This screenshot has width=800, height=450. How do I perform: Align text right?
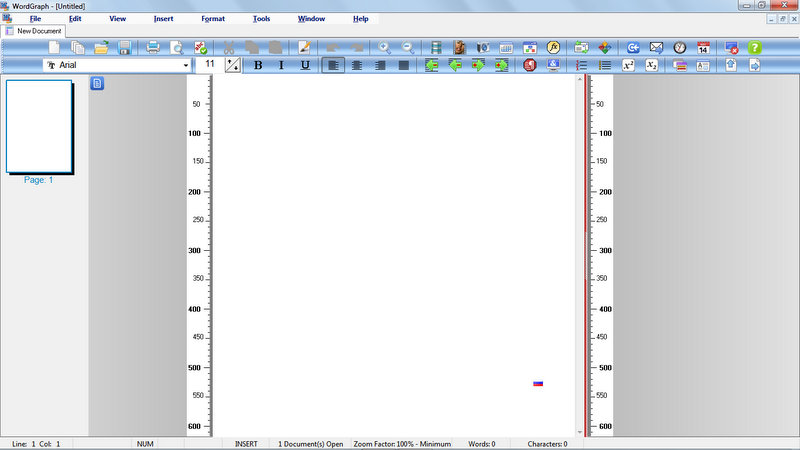pyautogui.click(x=380, y=65)
